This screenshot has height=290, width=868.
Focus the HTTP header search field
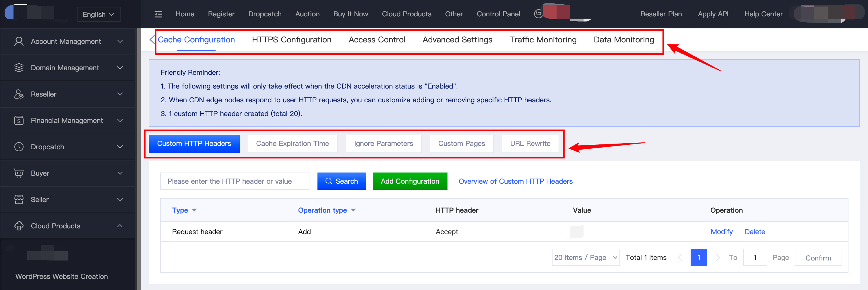click(235, 181)
